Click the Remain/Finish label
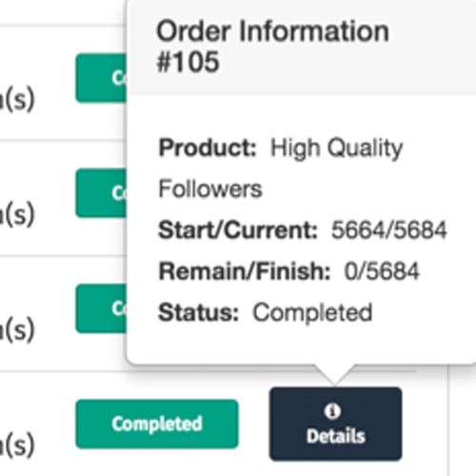The width and height of the screenshot is (476, 476). click(x=245, y=271)
